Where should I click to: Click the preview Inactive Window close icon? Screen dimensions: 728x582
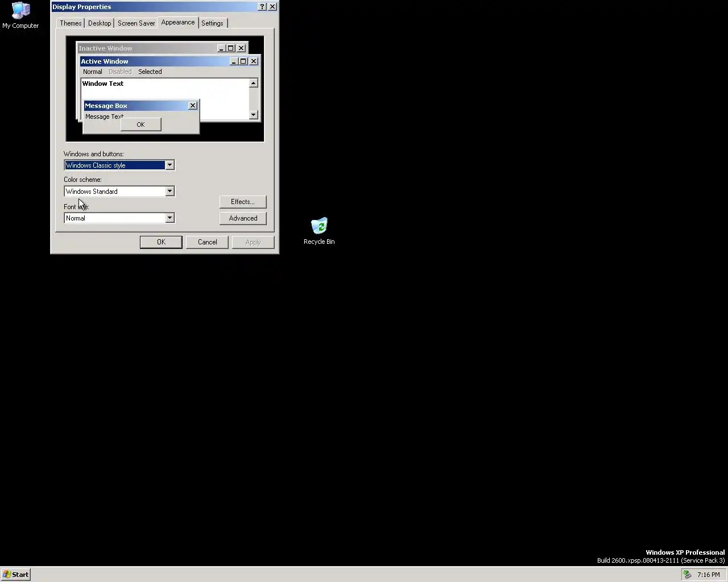pos(241,48)
